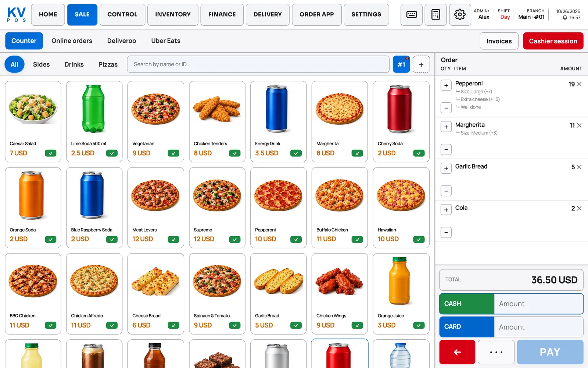Decrease Garlic Bread quantity in order
588x368 pixels.
coord(446,191)
